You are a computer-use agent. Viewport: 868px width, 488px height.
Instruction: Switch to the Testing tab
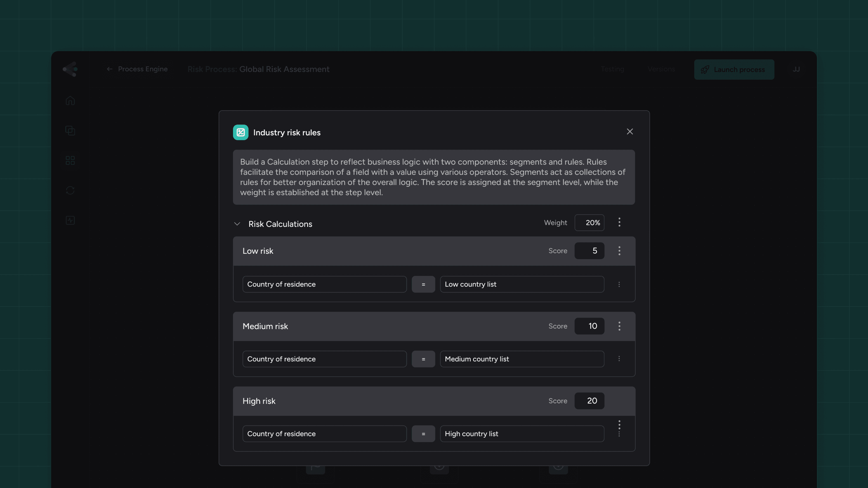pyautogui.click(x=612, y=69)
